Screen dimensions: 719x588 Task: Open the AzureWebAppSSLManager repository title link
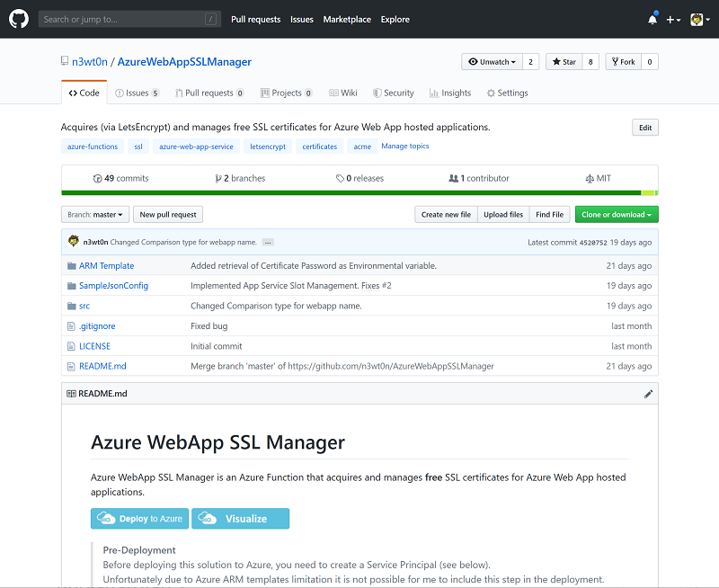(x=184, y=61)
